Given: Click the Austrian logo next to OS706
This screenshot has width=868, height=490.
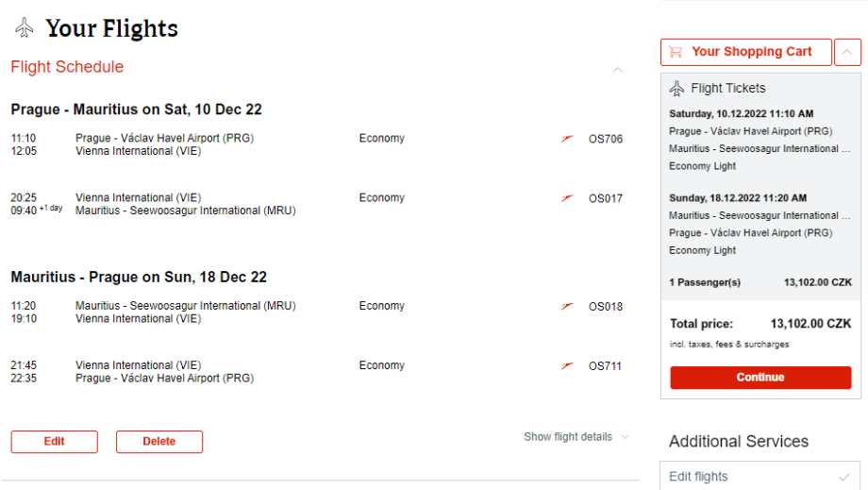Looking at the screenshot, I should [567, 139].
